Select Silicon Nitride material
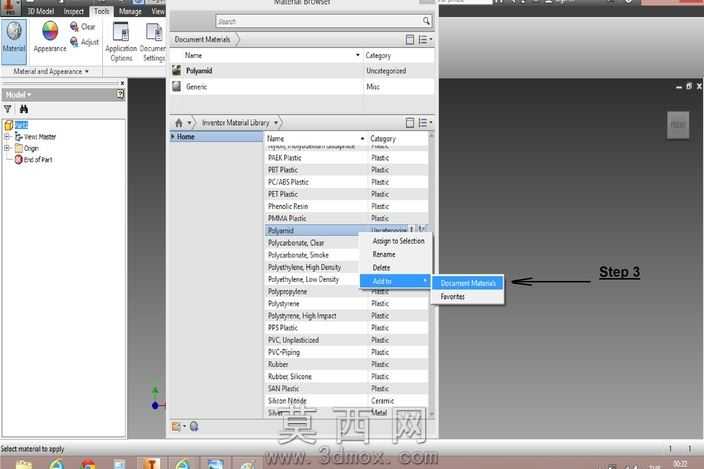The height and width of the screenshot is (469, 704). 347,401
